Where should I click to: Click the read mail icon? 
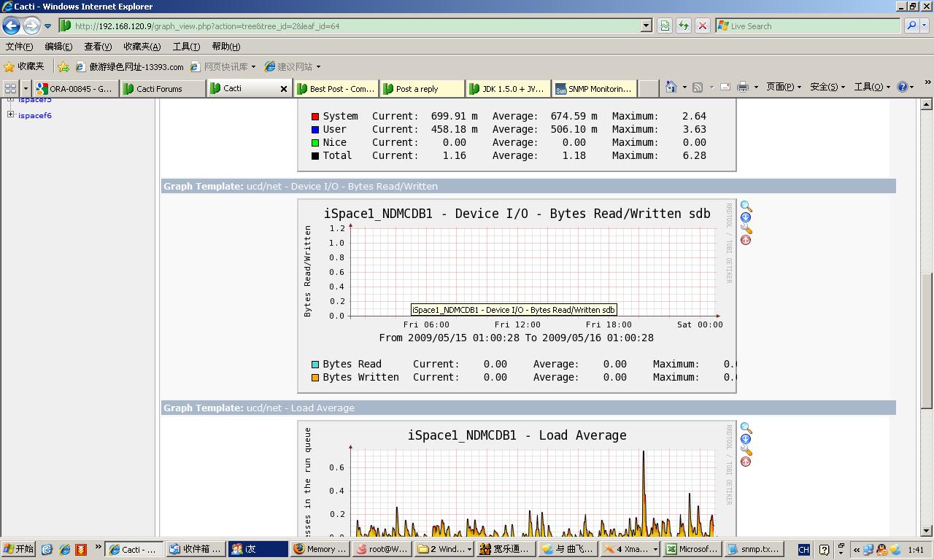725,87
